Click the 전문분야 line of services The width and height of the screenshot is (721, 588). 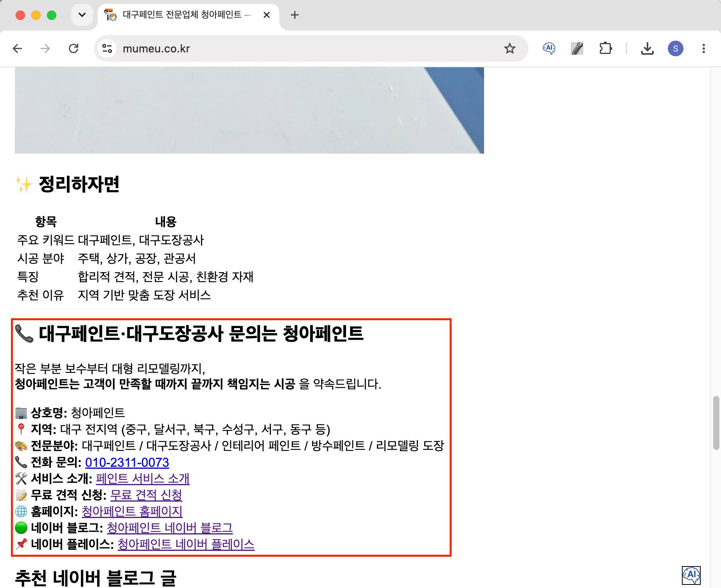230,446
